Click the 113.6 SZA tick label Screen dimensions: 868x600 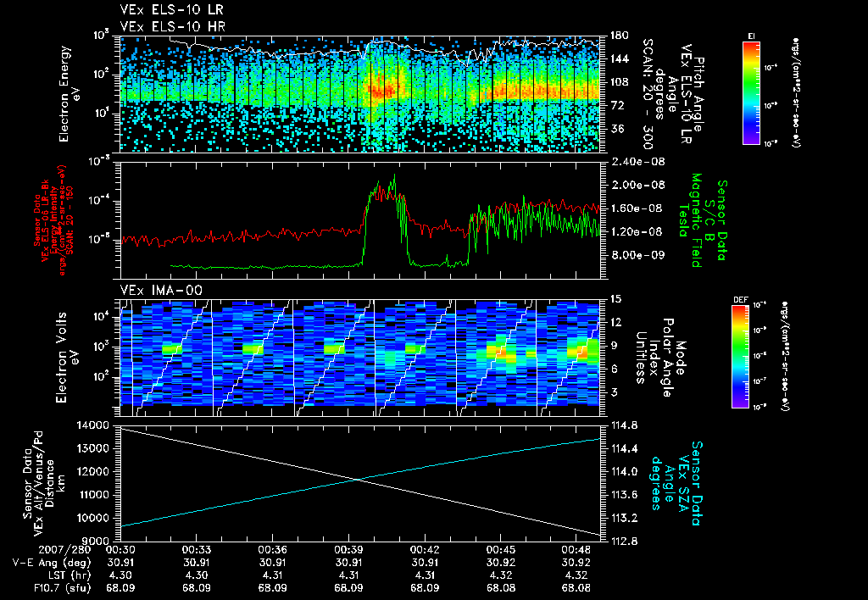click(x=623, y=495)
